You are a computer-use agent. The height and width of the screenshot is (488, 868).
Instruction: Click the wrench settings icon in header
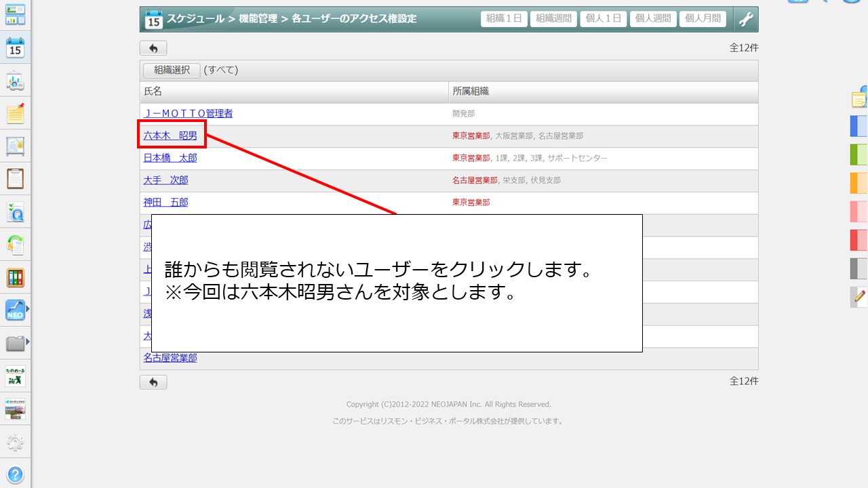746,19
